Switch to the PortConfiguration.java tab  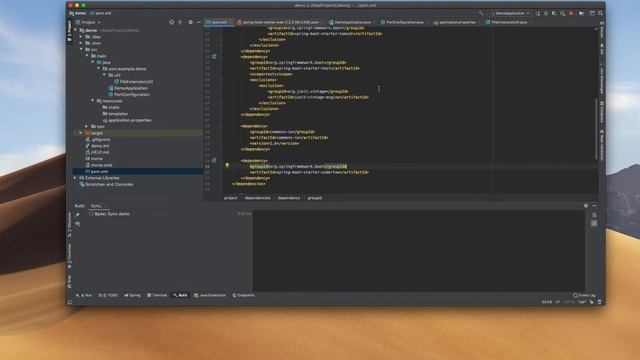tap(404, 22)
